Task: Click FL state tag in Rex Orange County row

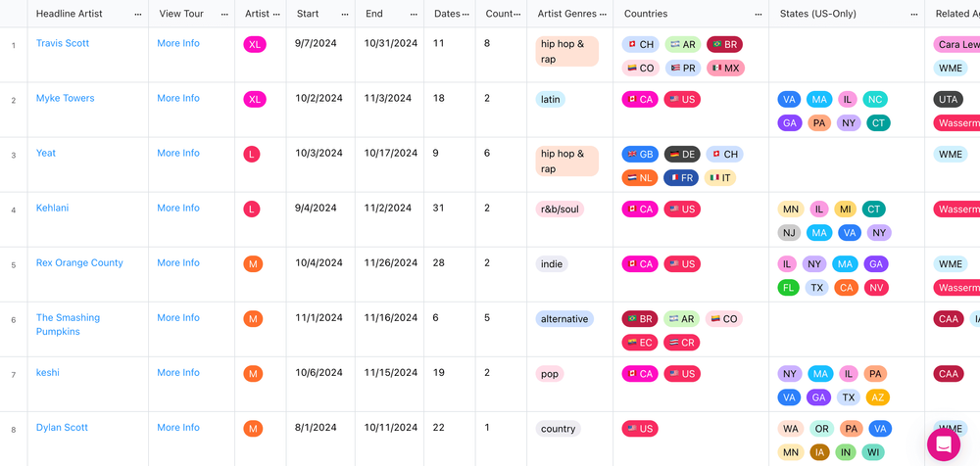Action: [x=788, y=288]
